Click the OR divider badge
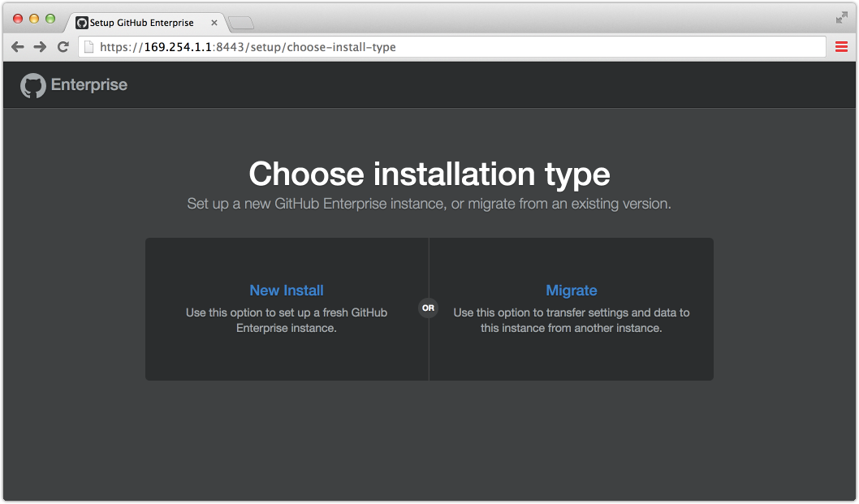The width and height of the screenshot is (859, 504). point(429,308)
